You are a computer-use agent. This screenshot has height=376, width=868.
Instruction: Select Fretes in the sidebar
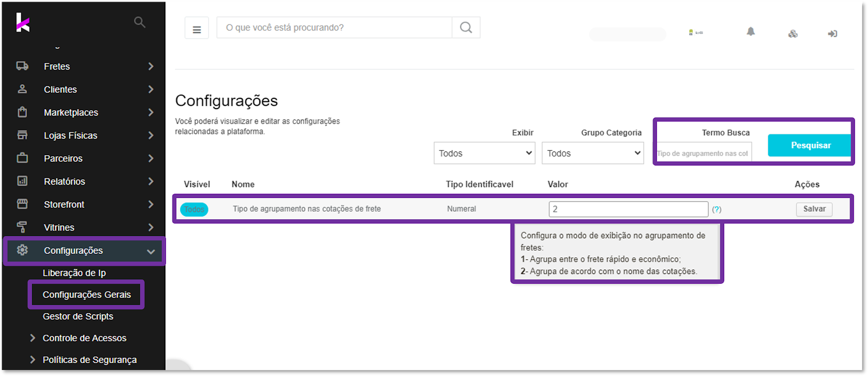point(57,66)
